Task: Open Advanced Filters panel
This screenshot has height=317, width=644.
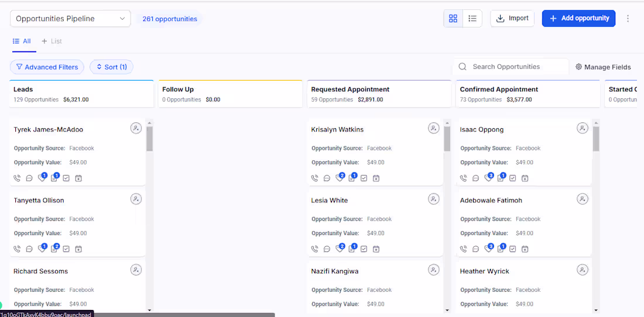Action: point(47,67)
